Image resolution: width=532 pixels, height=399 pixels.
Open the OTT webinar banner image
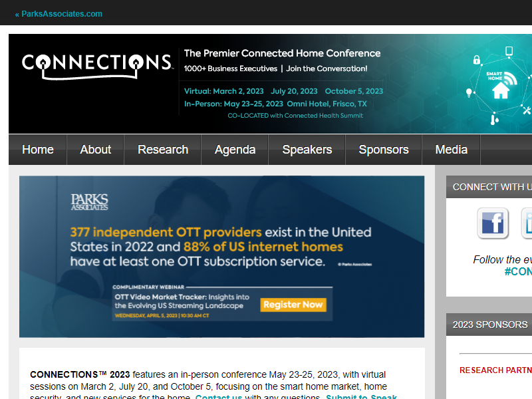221,257
